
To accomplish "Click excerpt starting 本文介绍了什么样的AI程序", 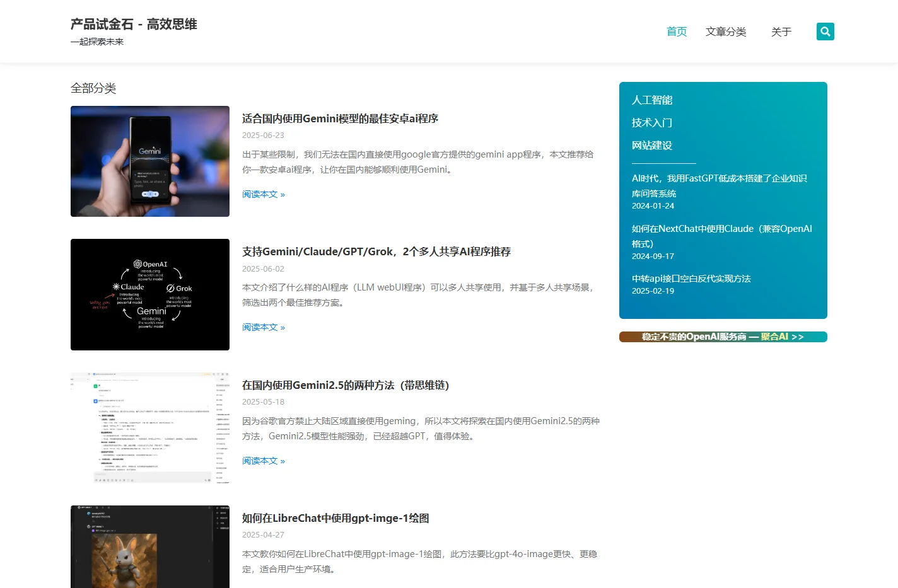I will (419, 295).
